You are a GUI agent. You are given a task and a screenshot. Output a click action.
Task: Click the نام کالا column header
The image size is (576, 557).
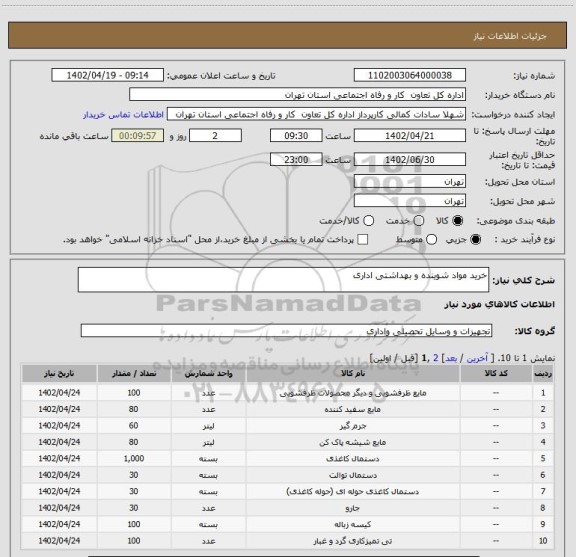point(353,374)
